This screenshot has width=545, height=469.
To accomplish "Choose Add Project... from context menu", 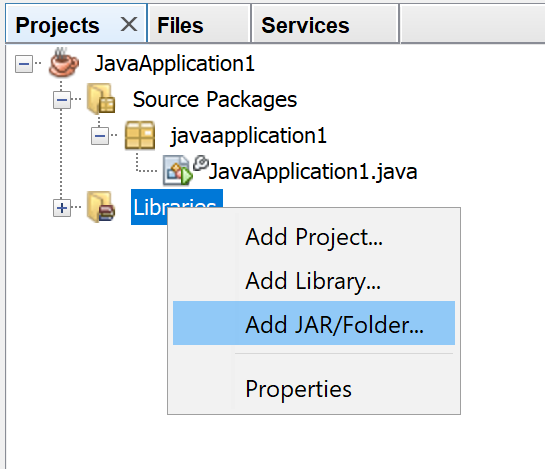I will 314,237.
